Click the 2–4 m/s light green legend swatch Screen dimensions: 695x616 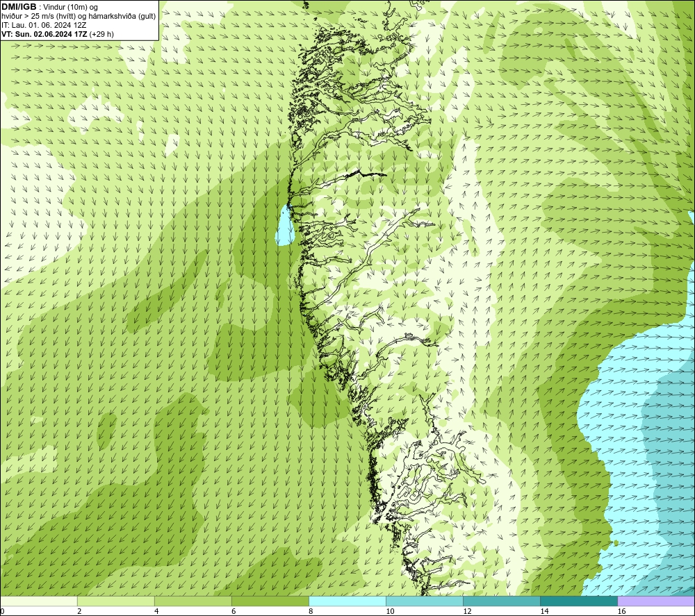[115, 601]
